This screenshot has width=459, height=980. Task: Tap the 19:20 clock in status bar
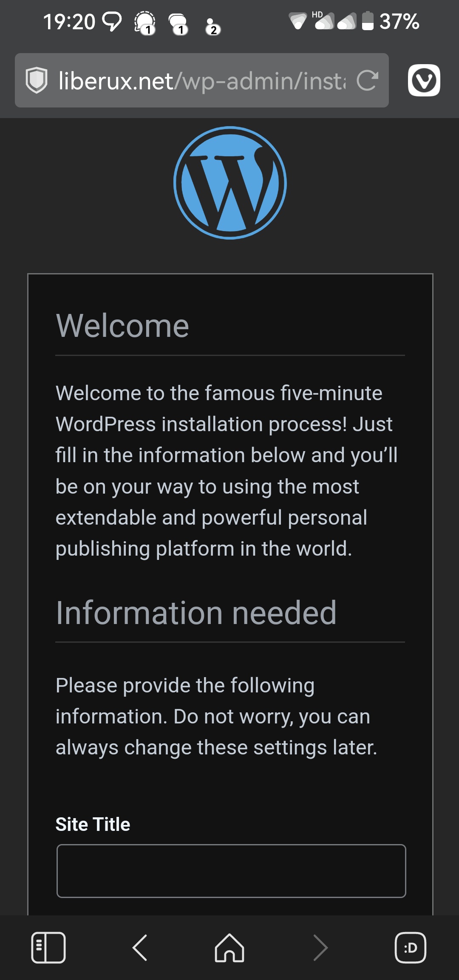69,22
